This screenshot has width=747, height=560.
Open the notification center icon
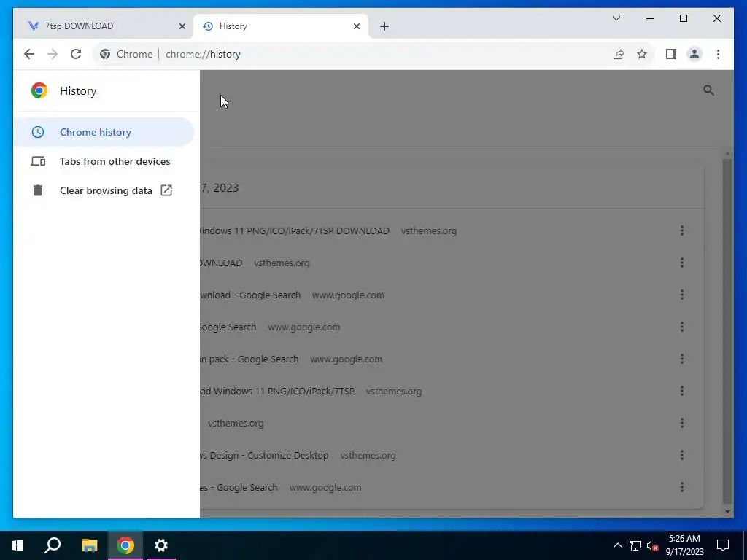click(x=723, y=545)
